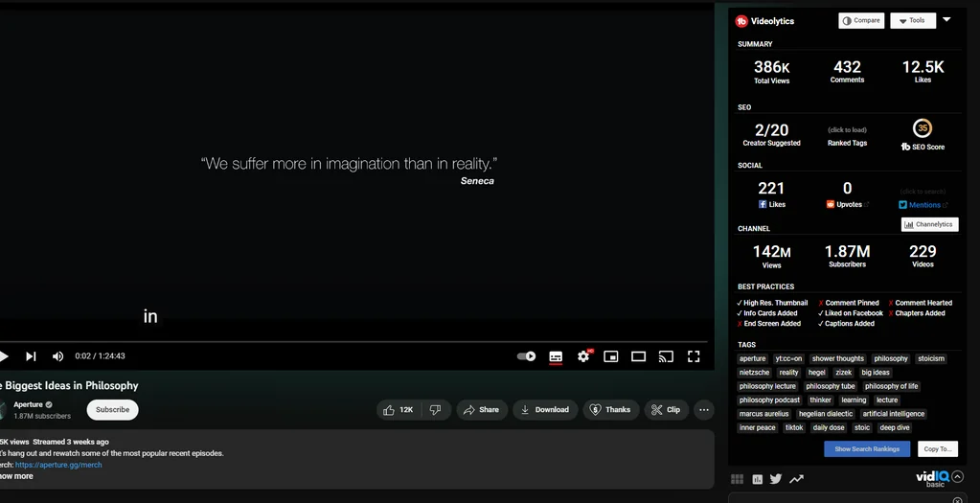
Task: Open Channelytics button
Action: (929, 224)
